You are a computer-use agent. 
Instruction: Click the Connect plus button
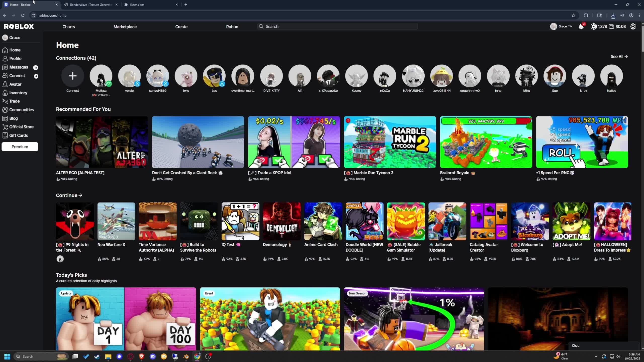[72, 76]
